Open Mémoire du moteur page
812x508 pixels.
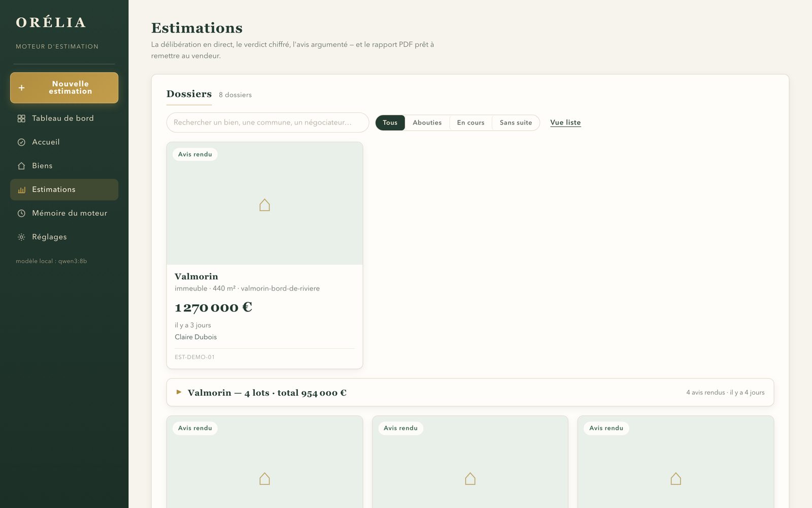click(64, 213)
